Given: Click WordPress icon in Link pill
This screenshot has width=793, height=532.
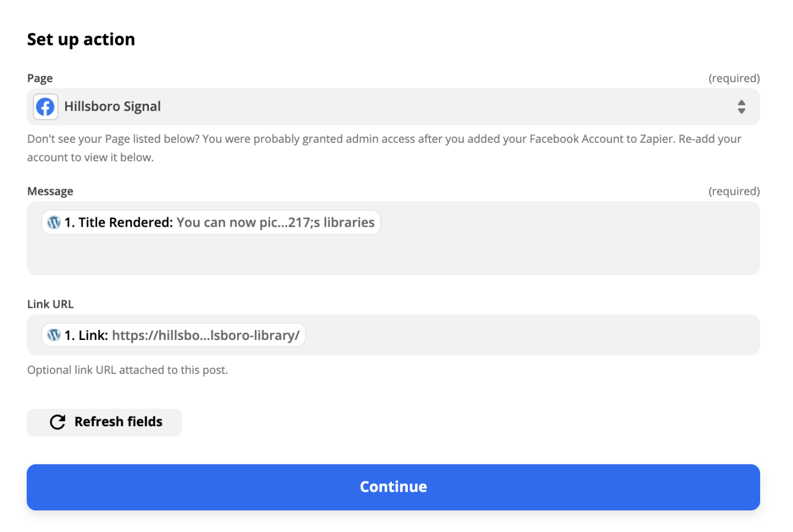Looking at the screenshot, I should [54, 335].
